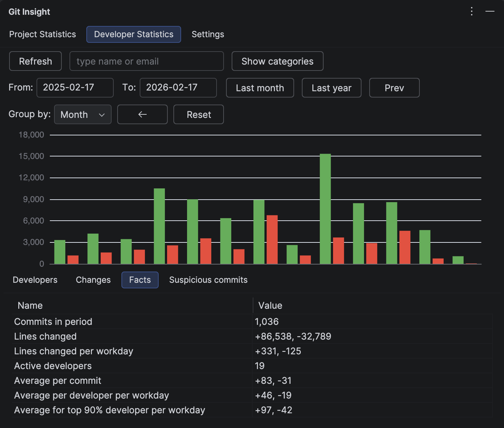The image size is (504, 428).
Task: Click the Refresh button
Action: (35, 61)
